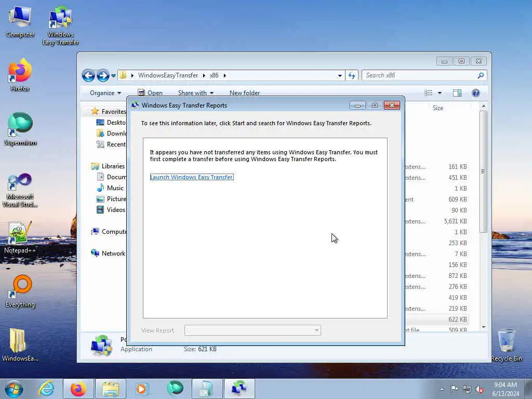Select Desktop in navigation pane
Screen dimensions: 532x399
pos(111,123)
